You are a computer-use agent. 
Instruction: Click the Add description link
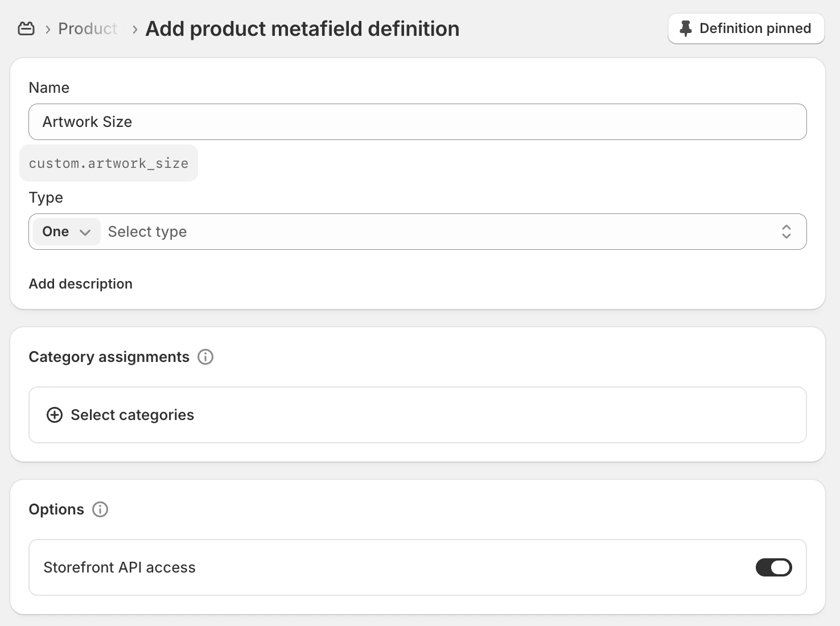coord(81,284)
